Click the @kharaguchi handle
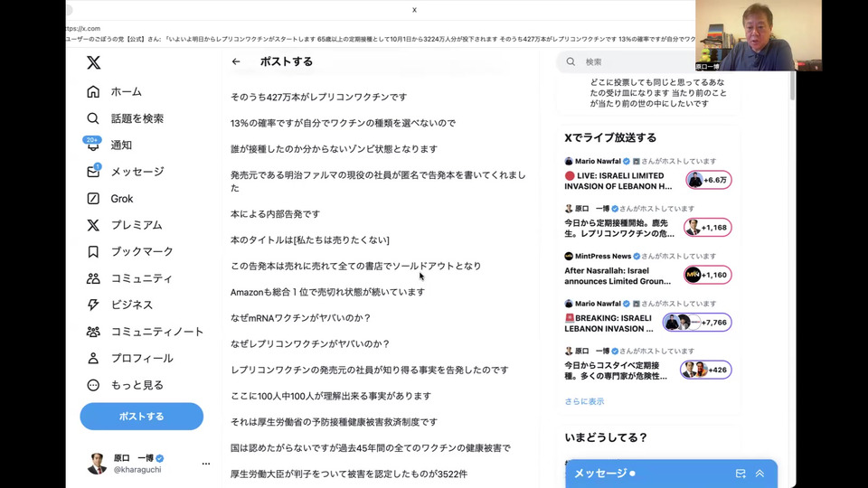Image resolution: width=868 pixels, height=488 pixels. [x=137, y=470]
